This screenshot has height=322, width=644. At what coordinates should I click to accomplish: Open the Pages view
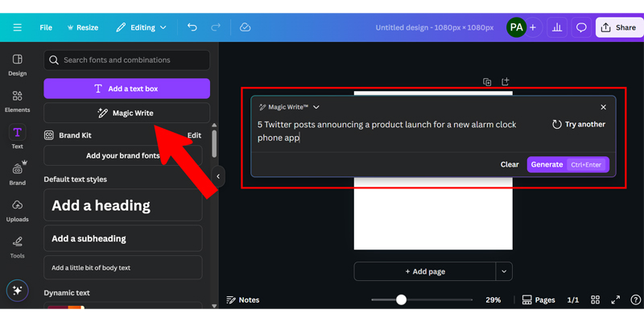[539, 299]
